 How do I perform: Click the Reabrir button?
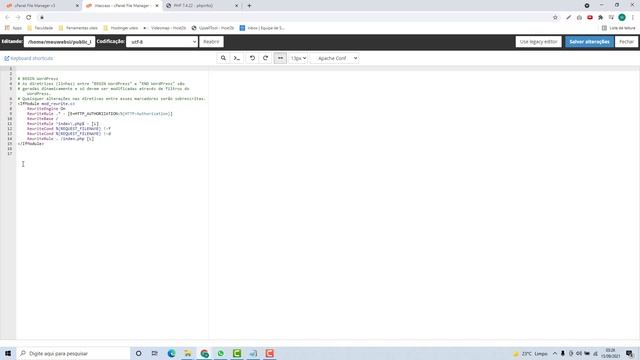pos(211,42)
